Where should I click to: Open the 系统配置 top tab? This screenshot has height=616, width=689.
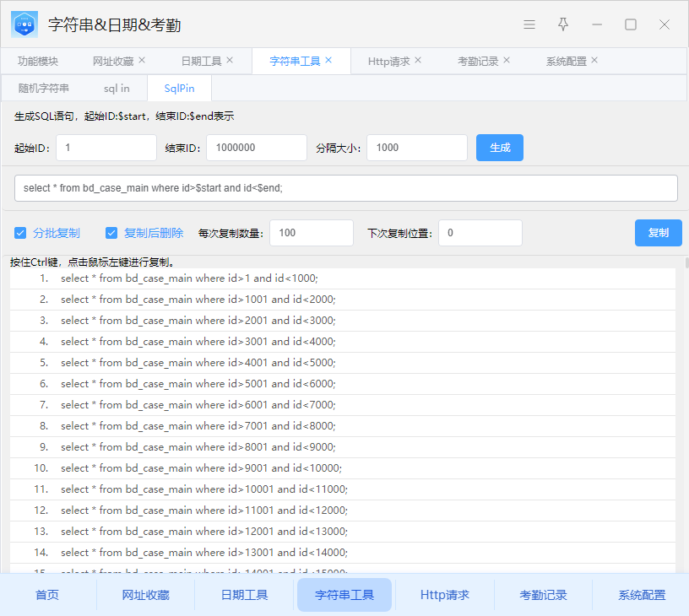click(x=567, y=61)
